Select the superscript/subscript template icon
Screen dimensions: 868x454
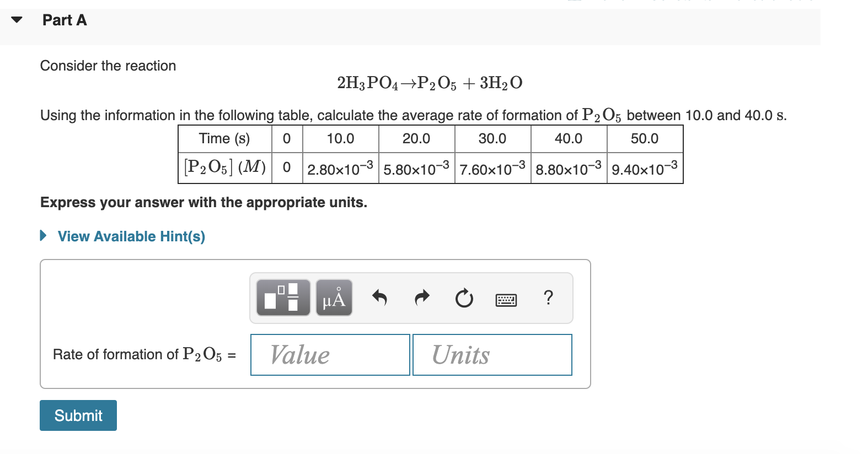(283, 298)
